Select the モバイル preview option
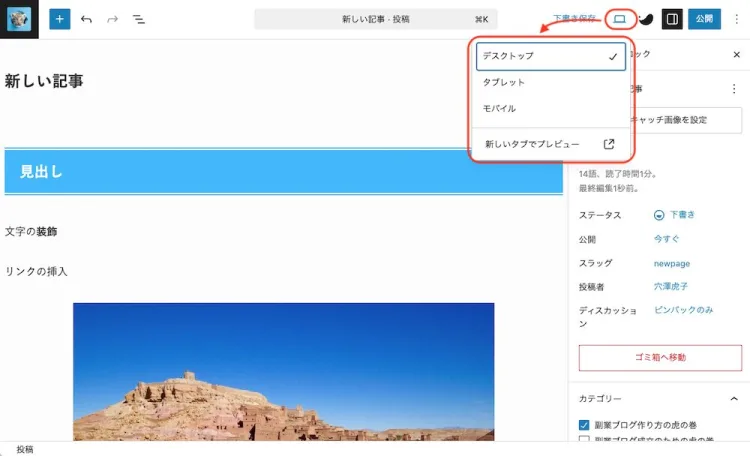This screenshot has height=456, width=750. click(551, 109)
